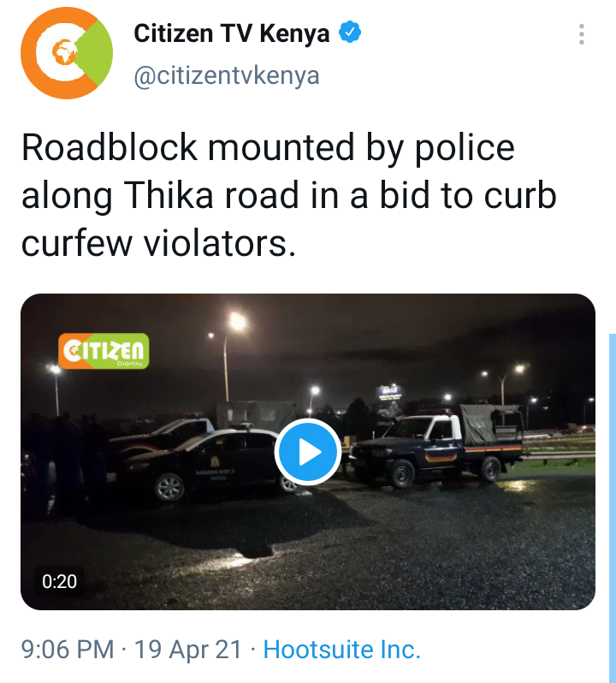This screenshot has width=616, height=683.
Task: Open Citizen TV Kenya profile avatar
Action: pos(67,53)
